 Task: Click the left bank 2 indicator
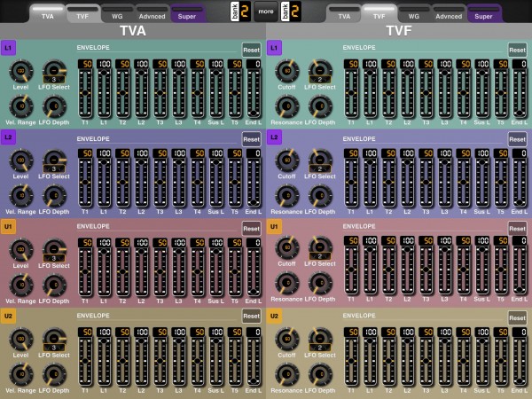pos(240,12)
